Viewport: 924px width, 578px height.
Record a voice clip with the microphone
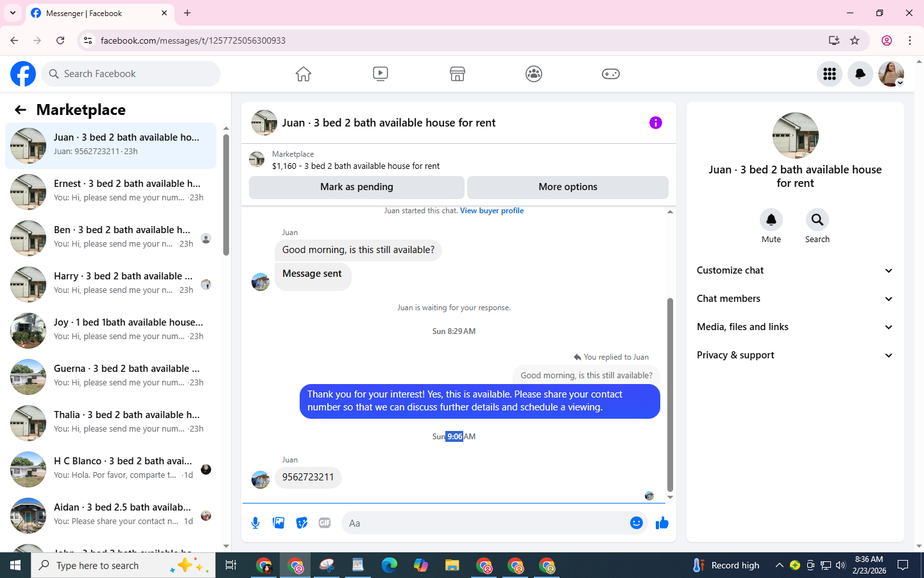[x=255, y=523]
